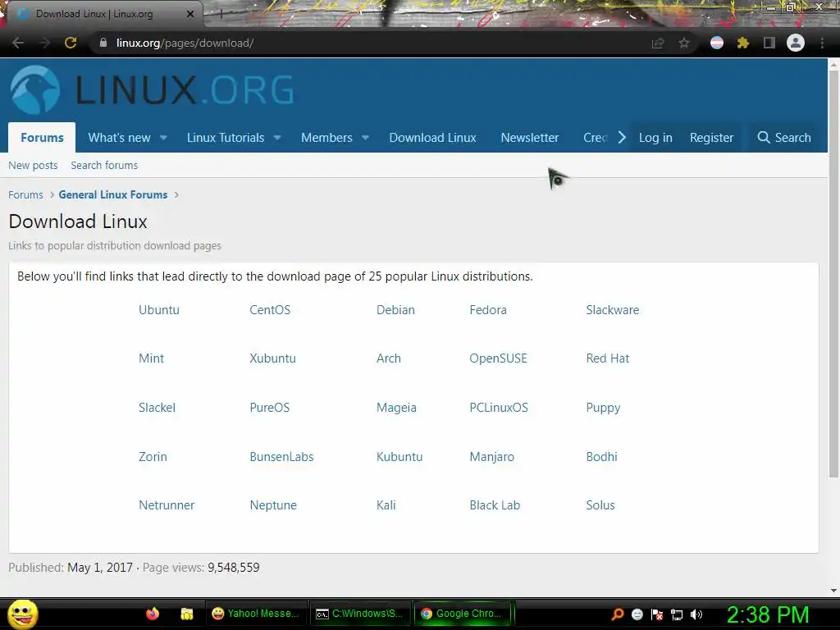This screenshot has width=840, height=630.
Task: Go back using the browser back arrow
Action: 18,43
